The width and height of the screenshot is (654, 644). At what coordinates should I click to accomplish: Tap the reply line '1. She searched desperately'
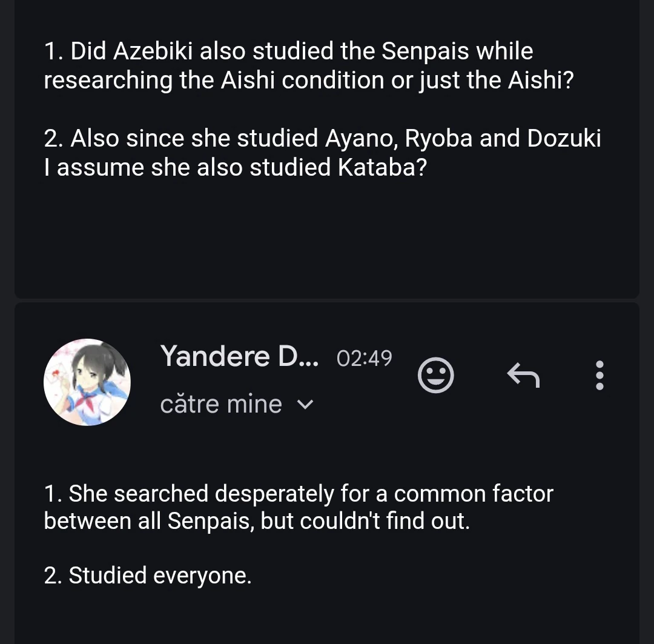[299, 494]
